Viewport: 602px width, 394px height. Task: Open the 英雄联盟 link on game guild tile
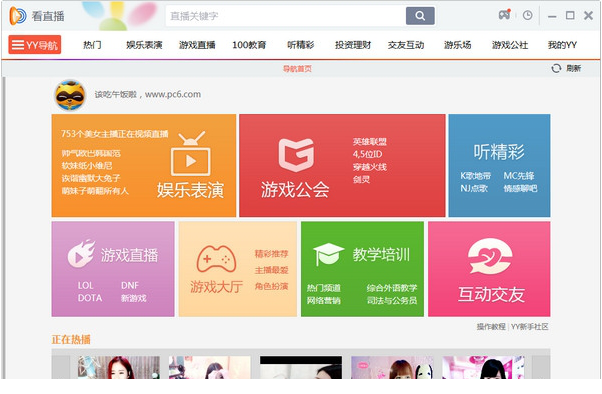[x=369, y=141]
